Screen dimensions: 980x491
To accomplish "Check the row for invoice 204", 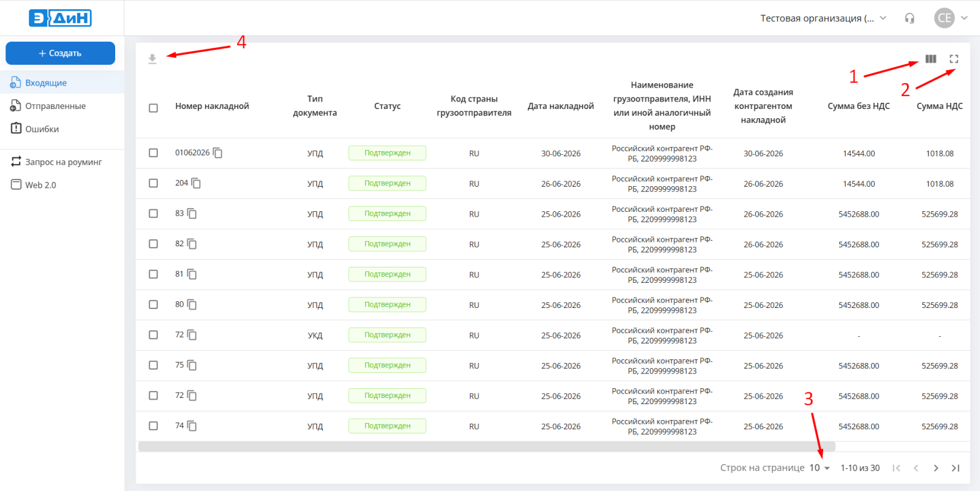I will [153, 183].
